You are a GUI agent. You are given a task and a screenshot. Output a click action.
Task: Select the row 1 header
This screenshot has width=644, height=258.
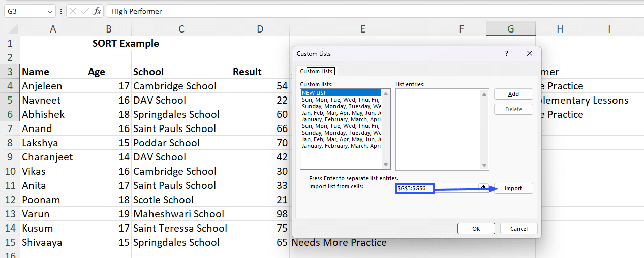point(10,43)
